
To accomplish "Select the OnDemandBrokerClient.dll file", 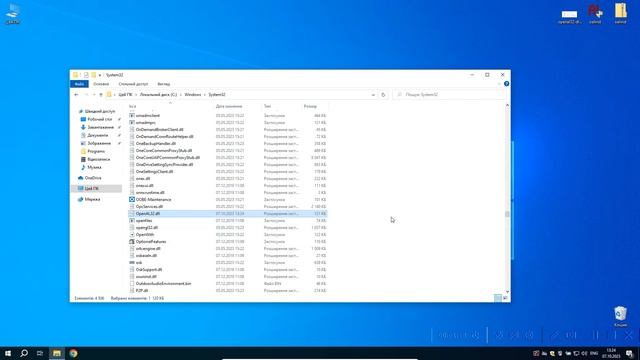I will [159, 129].
